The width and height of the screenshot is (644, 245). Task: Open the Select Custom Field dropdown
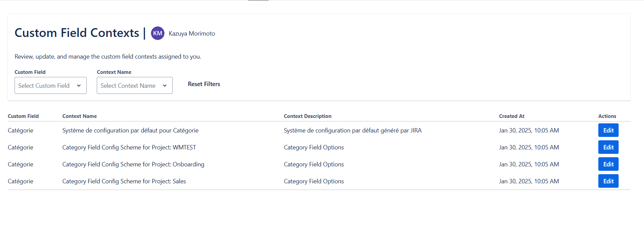50,85
